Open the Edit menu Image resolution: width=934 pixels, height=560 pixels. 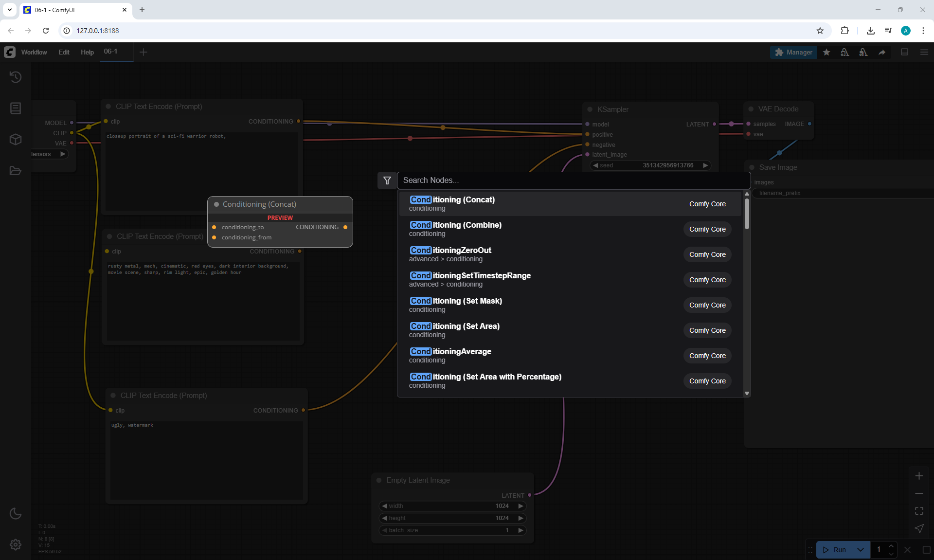[x=64, y=52]
